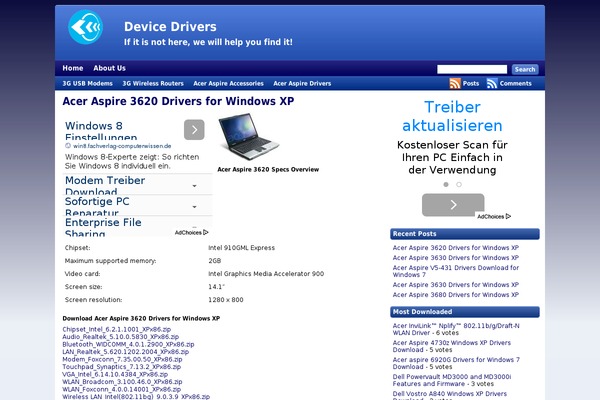Open 3G USB Modems category

(87, 83)
